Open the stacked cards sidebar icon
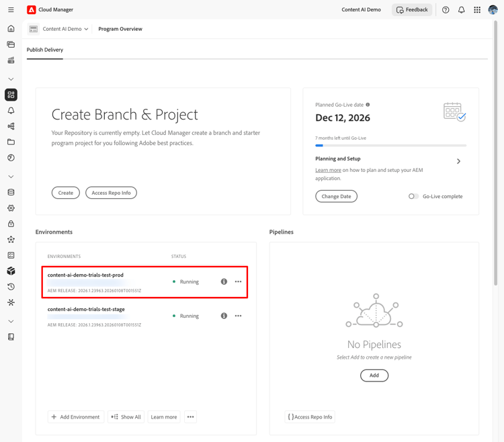The height and width of the screenshot is (442, 504). tap(11, 44)
